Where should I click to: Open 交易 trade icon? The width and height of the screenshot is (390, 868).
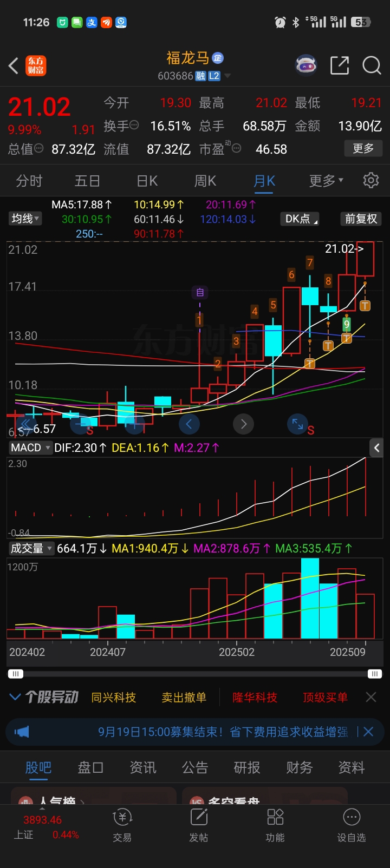coord(122,826)
